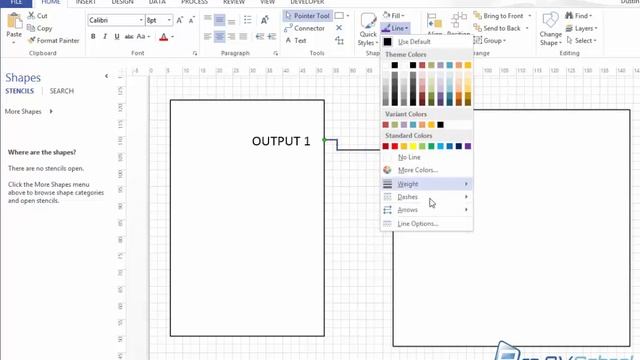640x360 pixels.
Task: Click the Increase Indent icon
Action: click(272, 37)
